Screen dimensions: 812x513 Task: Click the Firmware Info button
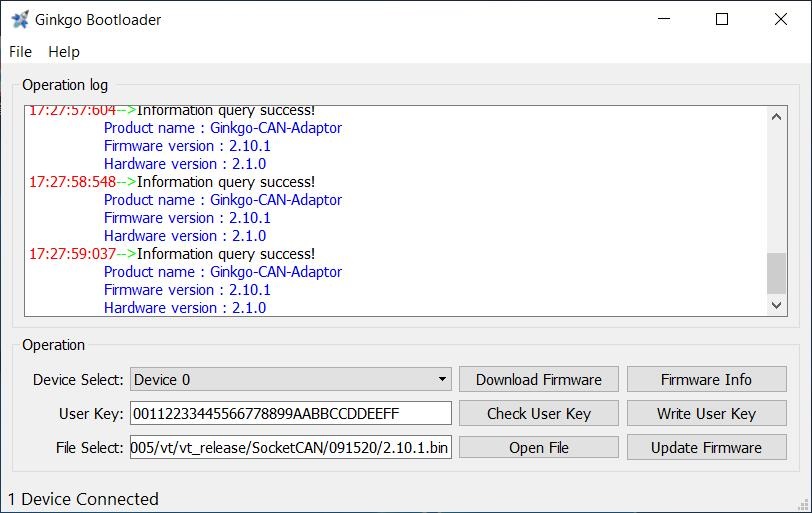[x=706, y=379]
